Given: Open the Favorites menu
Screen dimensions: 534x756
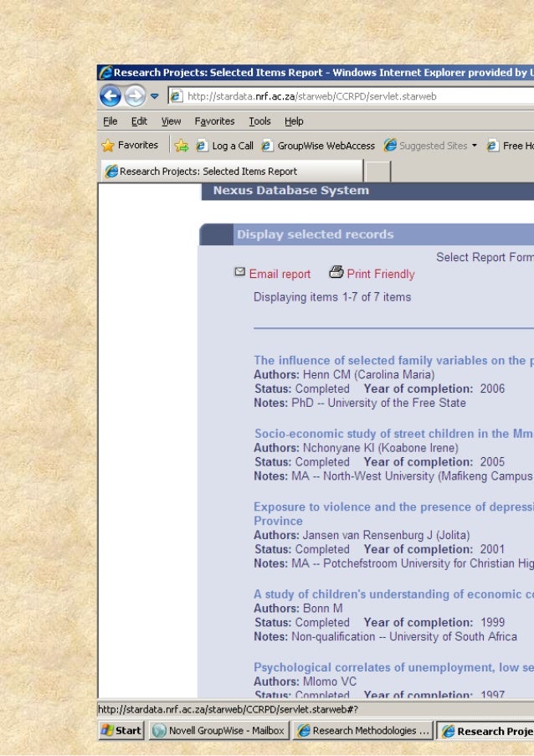Looking at the screenshot, I should click(x=214, y=121).
